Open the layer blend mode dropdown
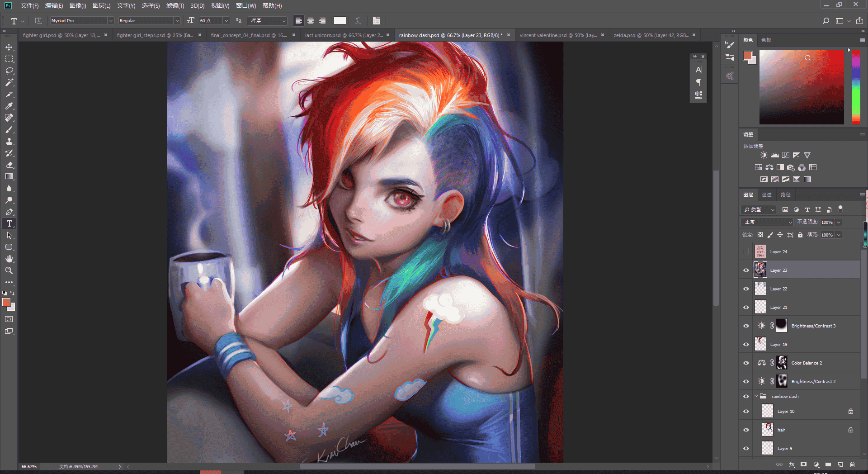 pyautogui.click(x=767, y=222)
